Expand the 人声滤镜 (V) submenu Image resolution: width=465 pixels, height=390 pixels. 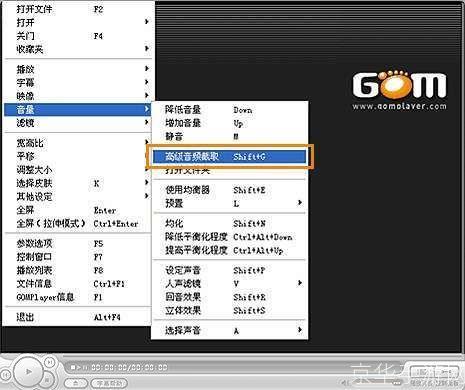(x=230, y=283)
